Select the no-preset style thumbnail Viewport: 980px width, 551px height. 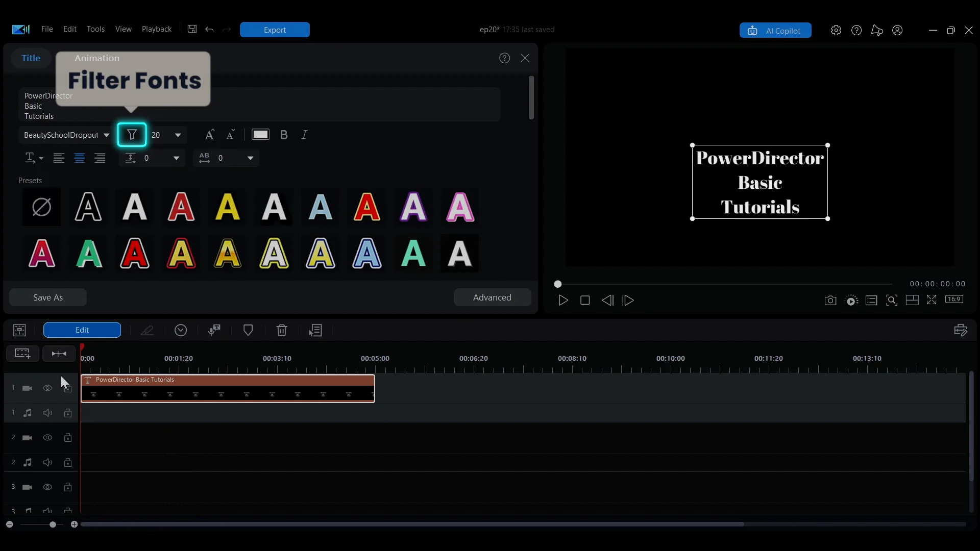click(x=42, y=207)
